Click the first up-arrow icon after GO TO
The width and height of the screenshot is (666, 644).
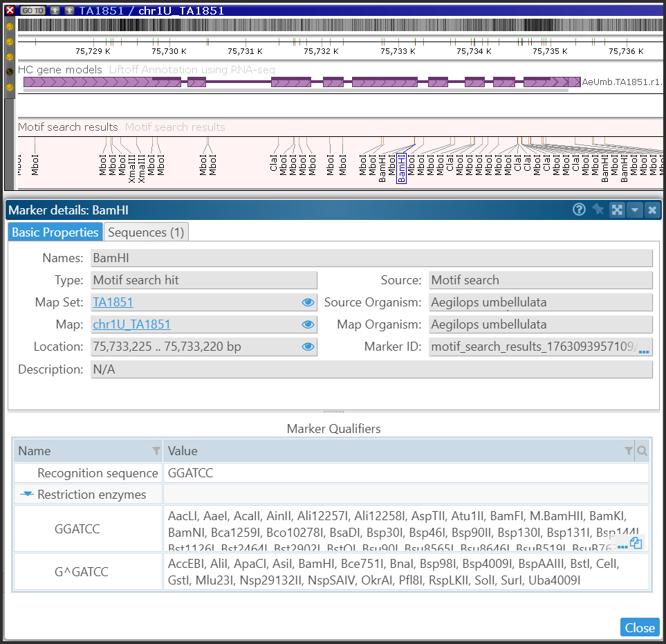coord(55,10)
